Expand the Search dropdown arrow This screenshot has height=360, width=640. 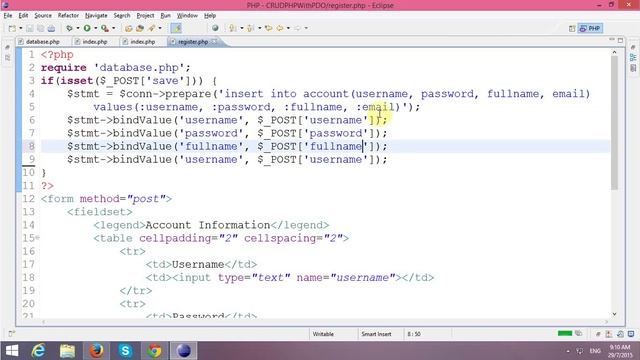point(160,28)
